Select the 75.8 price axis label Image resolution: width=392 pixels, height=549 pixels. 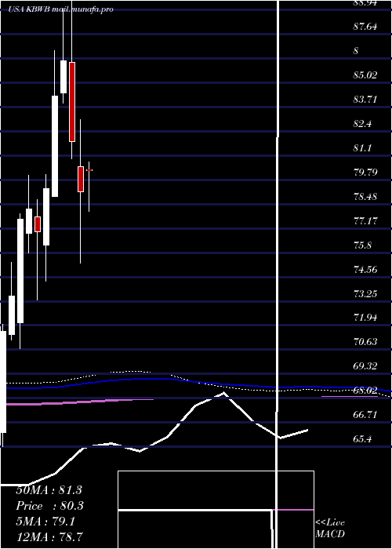pyautogui.click(x=362, y=245)
